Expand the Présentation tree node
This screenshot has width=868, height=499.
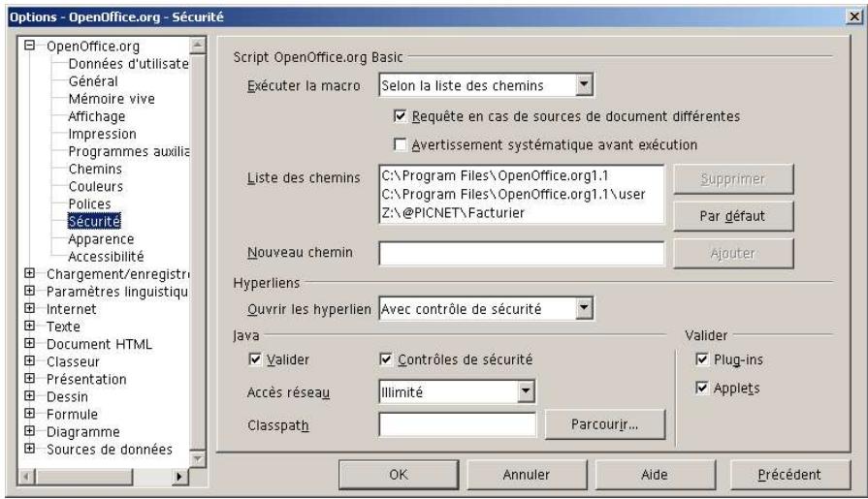pyautogui.click(x=30, y=379)
